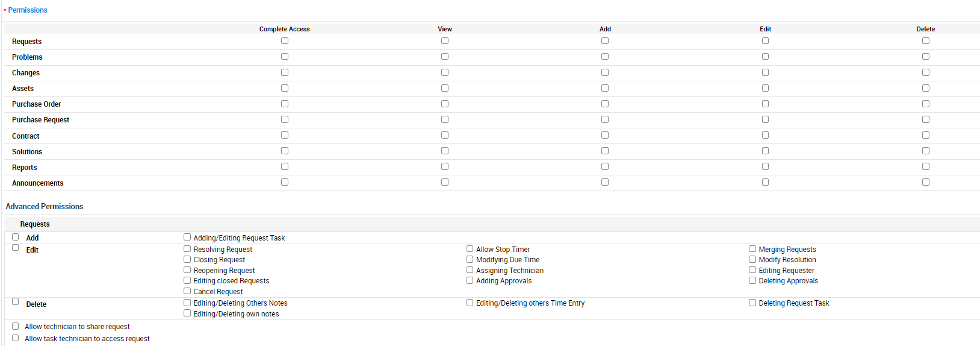Viewport: 980px width, 346px height.
Task: Check the advanced Requests Add checkbox
Action: click(16, 237)
